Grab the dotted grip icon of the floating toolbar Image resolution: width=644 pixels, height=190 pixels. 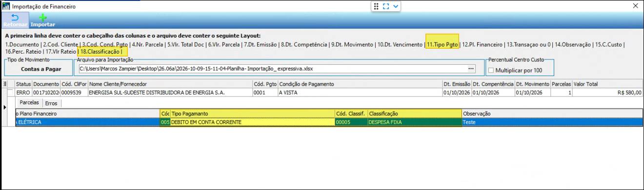(376, 6)
